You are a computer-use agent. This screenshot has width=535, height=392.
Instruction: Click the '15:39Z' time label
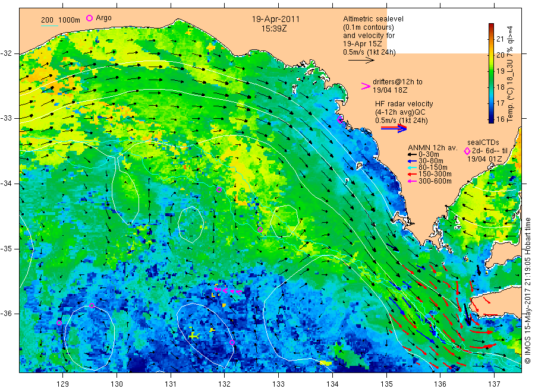click(274, 29)
